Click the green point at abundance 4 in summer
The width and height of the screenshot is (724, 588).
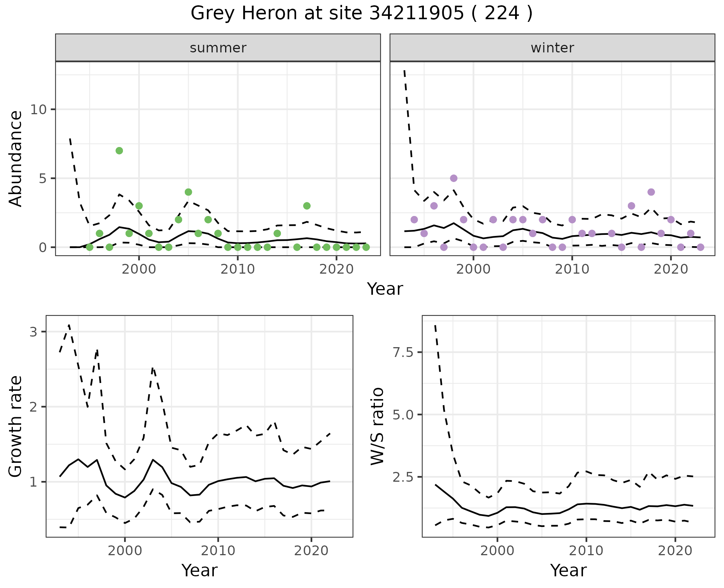click(x=189, y=192)
